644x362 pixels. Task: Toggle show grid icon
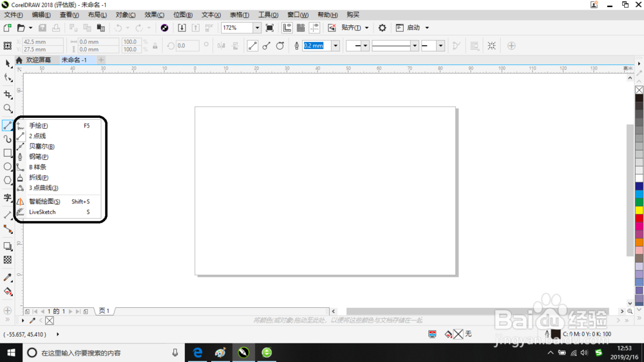[x=301, y=28]
